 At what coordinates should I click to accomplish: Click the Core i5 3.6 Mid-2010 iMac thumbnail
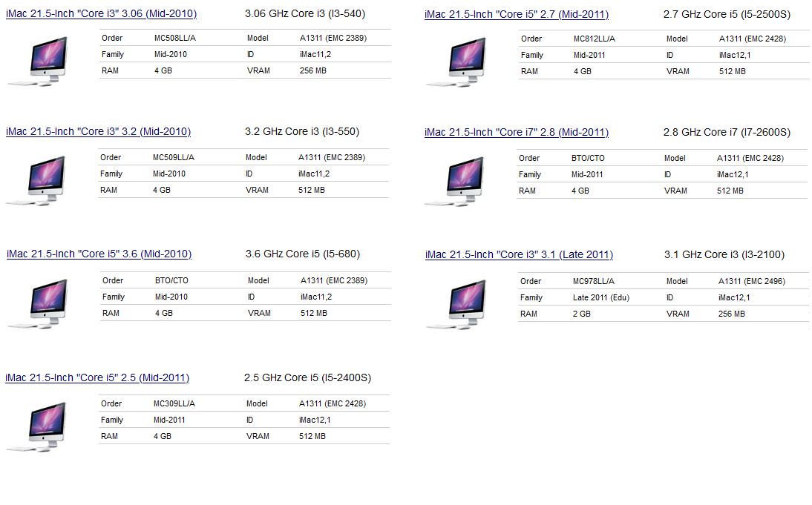pyautogui.click(x=41, y=302)
